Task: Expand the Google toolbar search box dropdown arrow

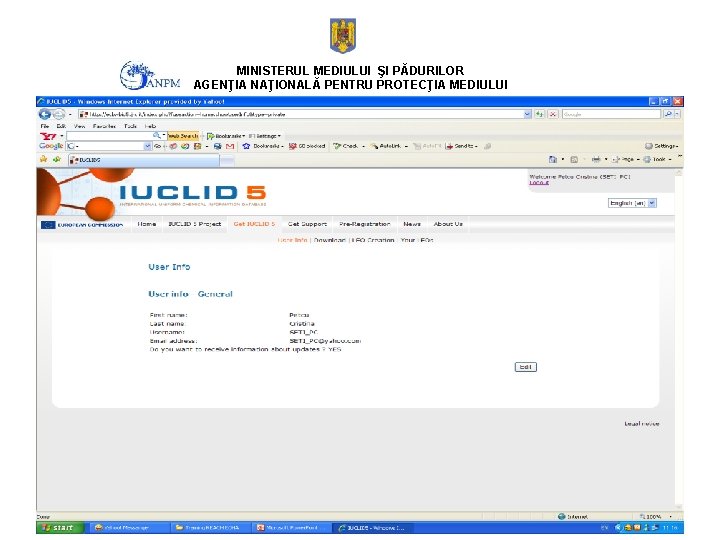Action: (x=147, y=146)
